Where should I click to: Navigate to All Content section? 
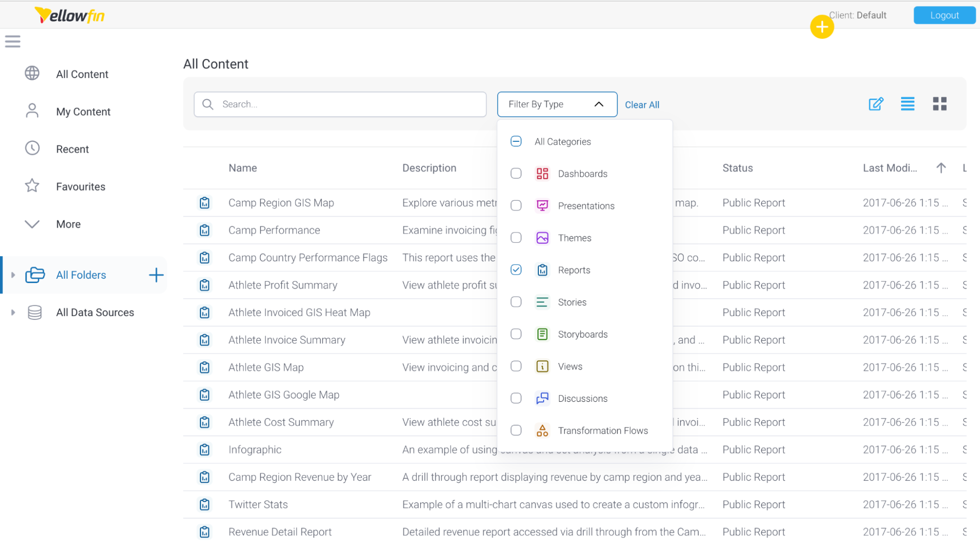click(82, 74)
